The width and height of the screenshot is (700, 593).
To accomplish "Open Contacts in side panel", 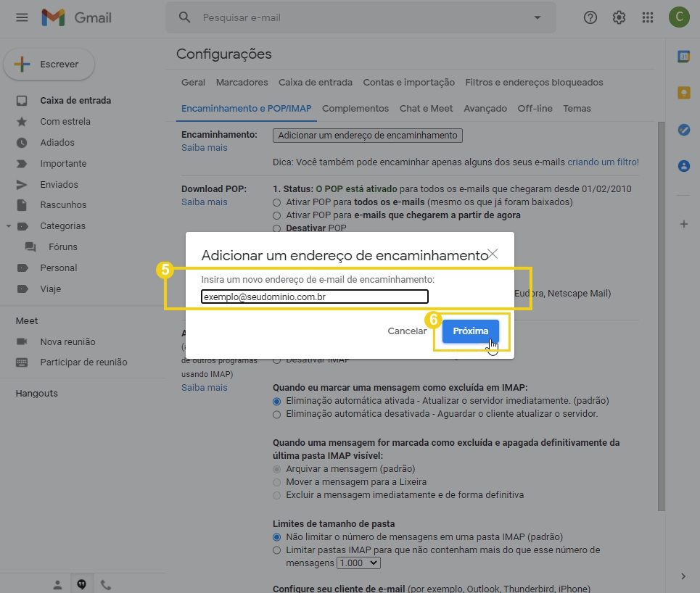I will coord(683,166).
